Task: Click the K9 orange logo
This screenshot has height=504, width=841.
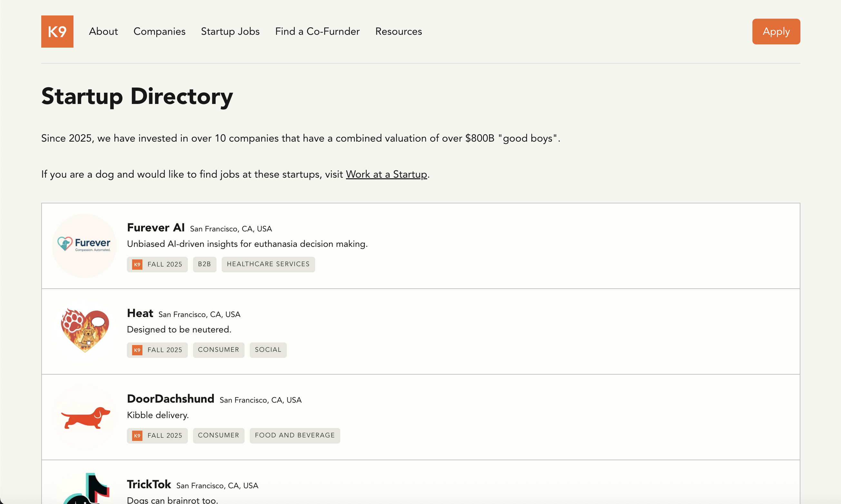Action: [57, 31]
